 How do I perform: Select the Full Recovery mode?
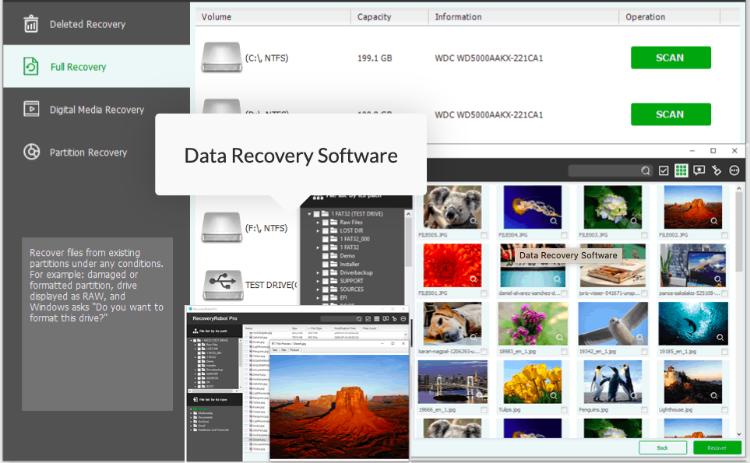pos(96,66)
